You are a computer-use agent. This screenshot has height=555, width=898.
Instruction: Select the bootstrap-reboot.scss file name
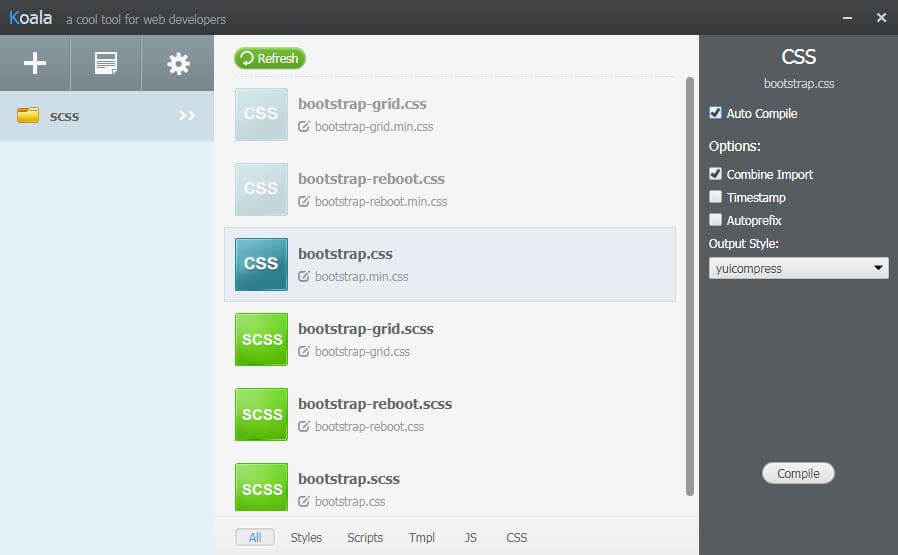point(375,404)
